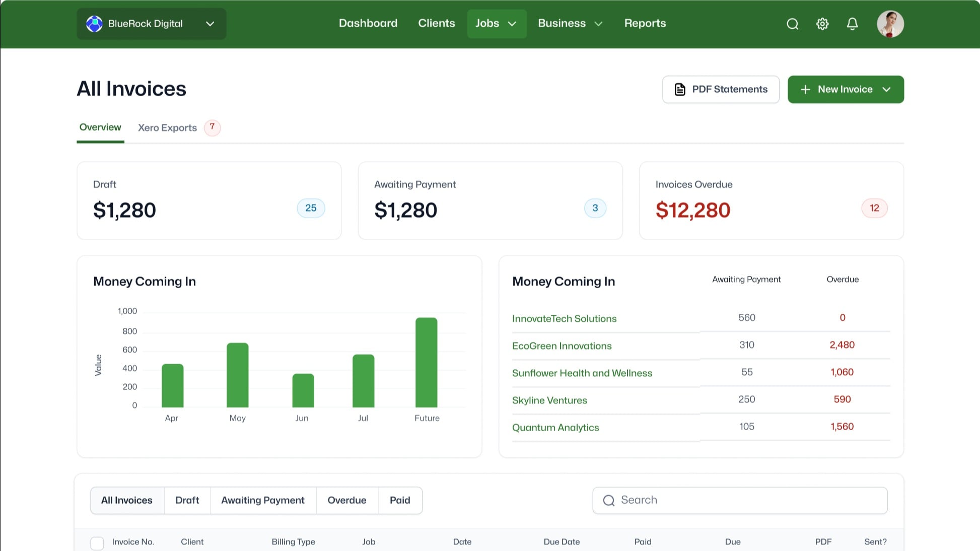
Task: Open Quantum Analytics client link
Action: click(x=555, y=427)
